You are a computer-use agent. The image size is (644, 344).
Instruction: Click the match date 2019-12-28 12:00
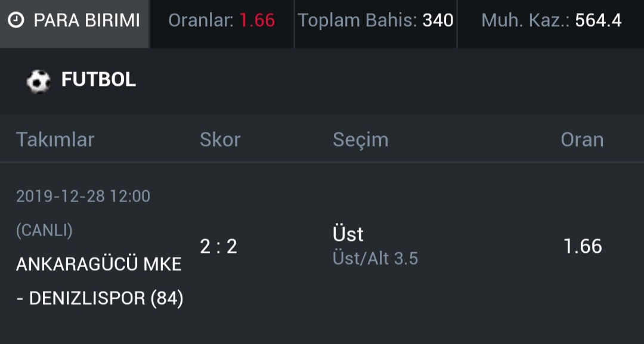pyautogui.click(x=83, y=196)
